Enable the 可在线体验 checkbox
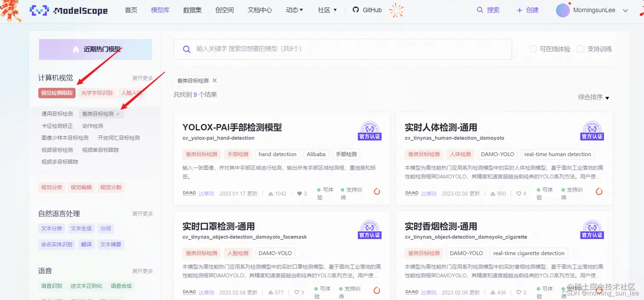The image size is (644, 300). pos(533,49)
